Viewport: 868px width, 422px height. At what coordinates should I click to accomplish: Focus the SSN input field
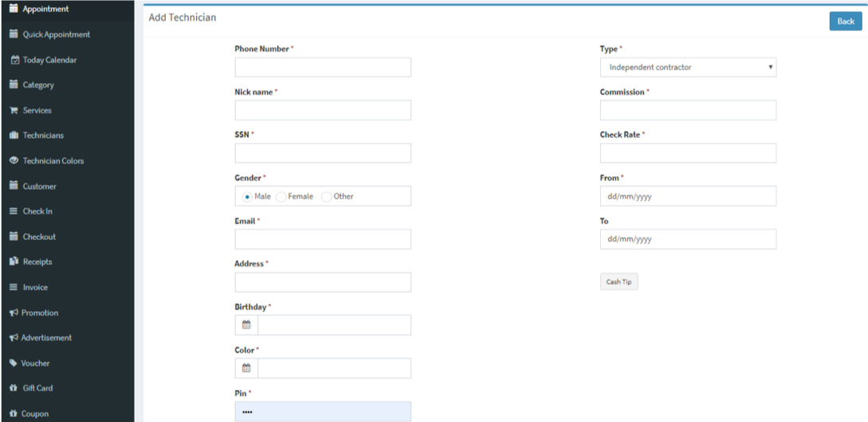pyautogui.click(x=323, y=153)
